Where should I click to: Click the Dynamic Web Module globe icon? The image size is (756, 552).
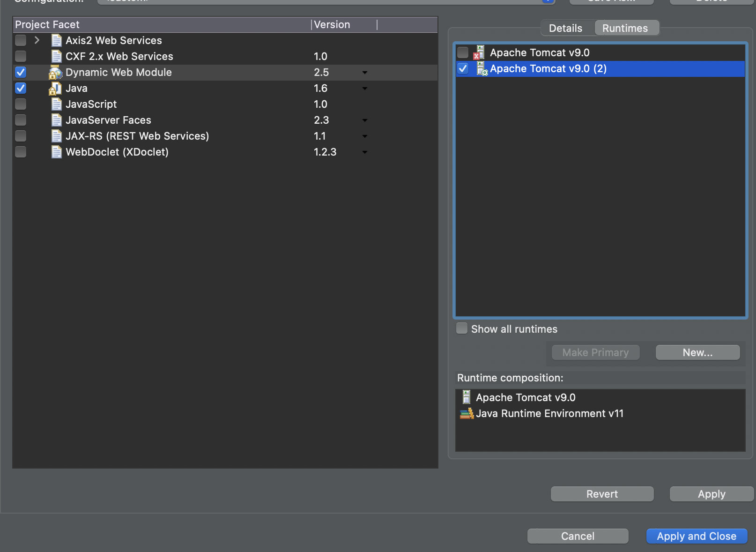pyautogui.click(x=56, y=72)
